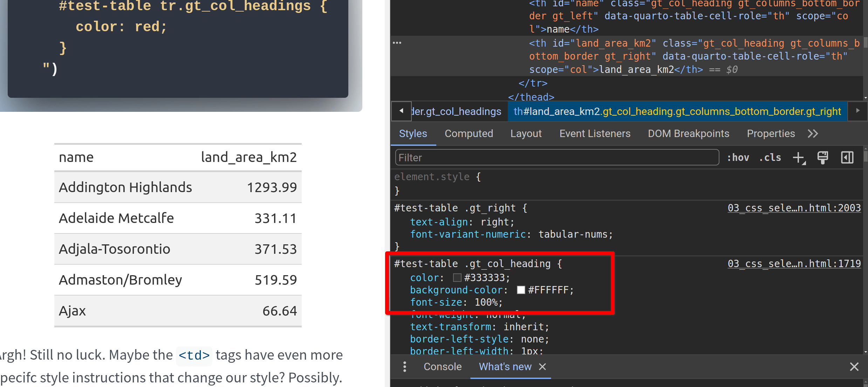Close the DevTools drawer
The width and height of the screenshot is (868, 387).
coord(854,367)
